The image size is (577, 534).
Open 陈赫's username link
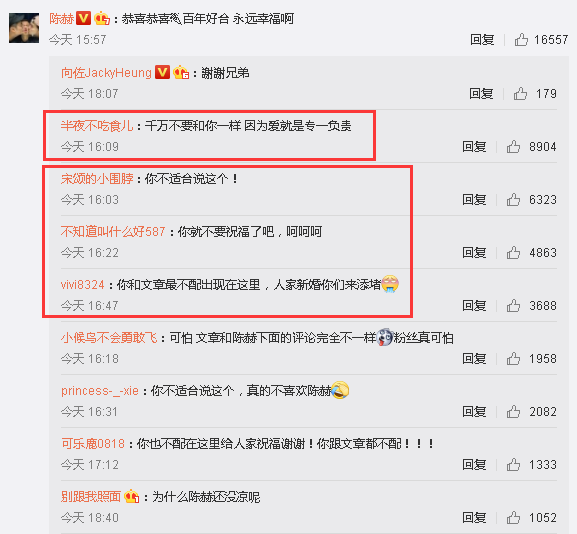[x=62, y=18]
